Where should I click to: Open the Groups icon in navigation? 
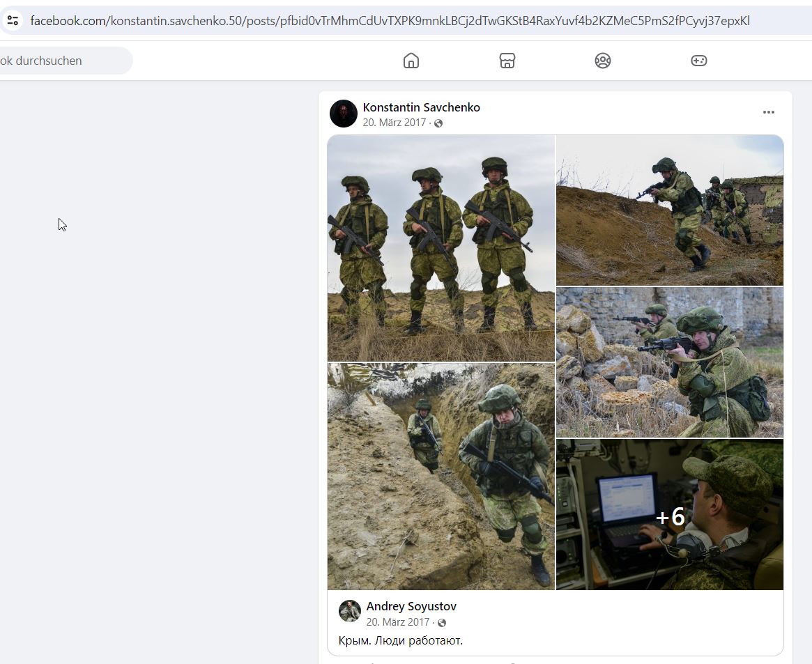pyautogui.click(x=603, y=61)
